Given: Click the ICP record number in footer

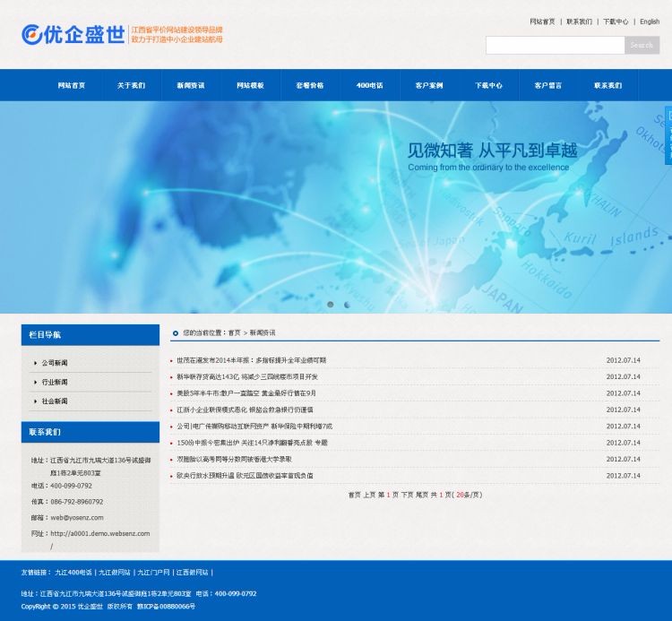Looking at the screenshot, I should click(x=166, y=607).
